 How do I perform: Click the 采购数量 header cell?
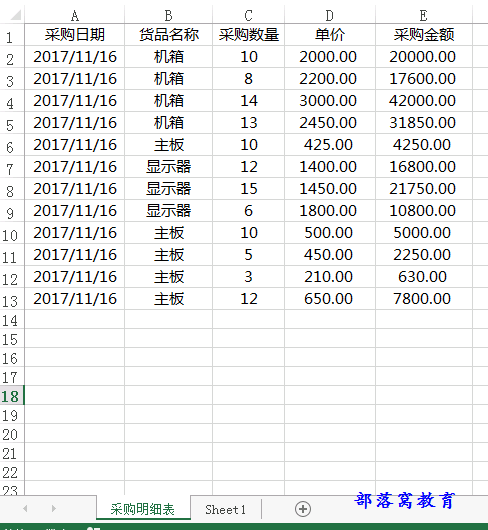coord(248,35)
